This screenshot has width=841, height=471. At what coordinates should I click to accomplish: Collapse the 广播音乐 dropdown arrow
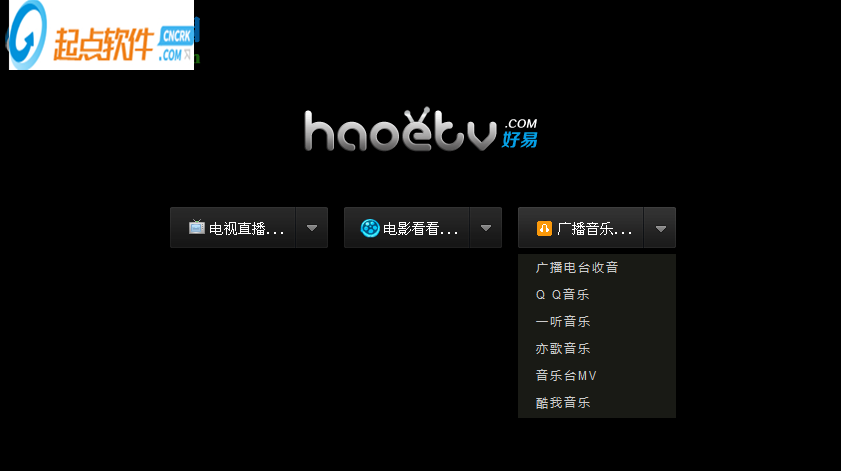click(660, 227)
